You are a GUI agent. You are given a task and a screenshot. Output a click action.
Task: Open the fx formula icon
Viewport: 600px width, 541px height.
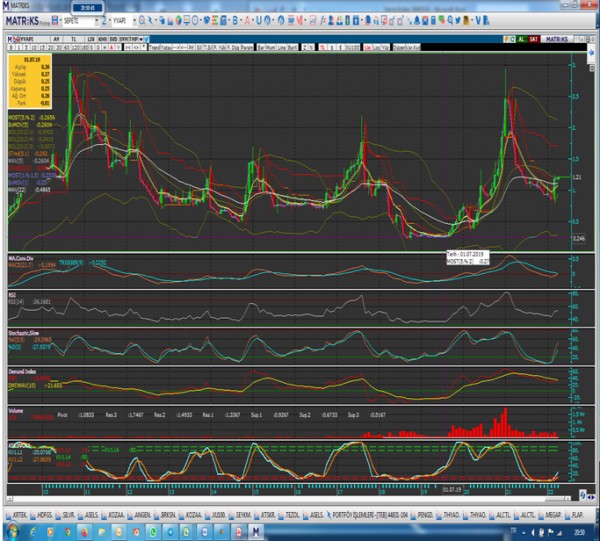click(x=323, y=21)
